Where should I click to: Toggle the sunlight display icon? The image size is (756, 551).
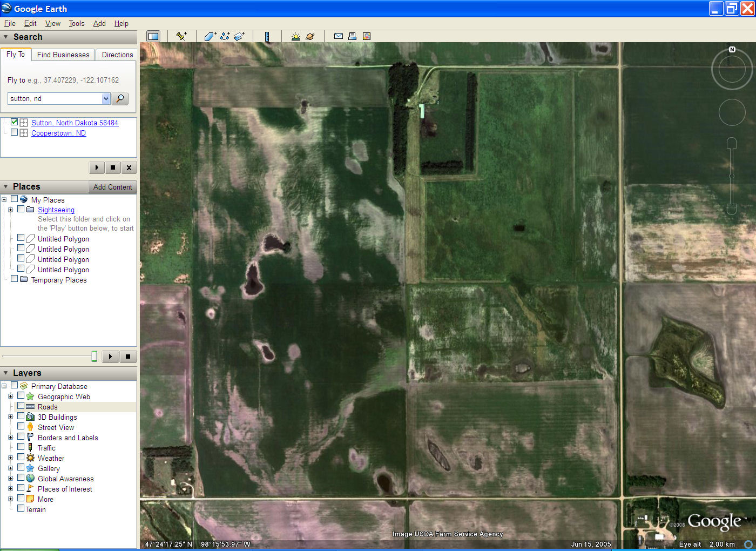(295, 36)
